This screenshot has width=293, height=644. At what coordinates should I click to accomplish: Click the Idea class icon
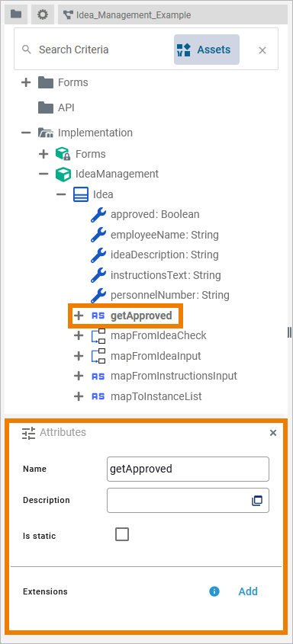click(x=81, y=194)
